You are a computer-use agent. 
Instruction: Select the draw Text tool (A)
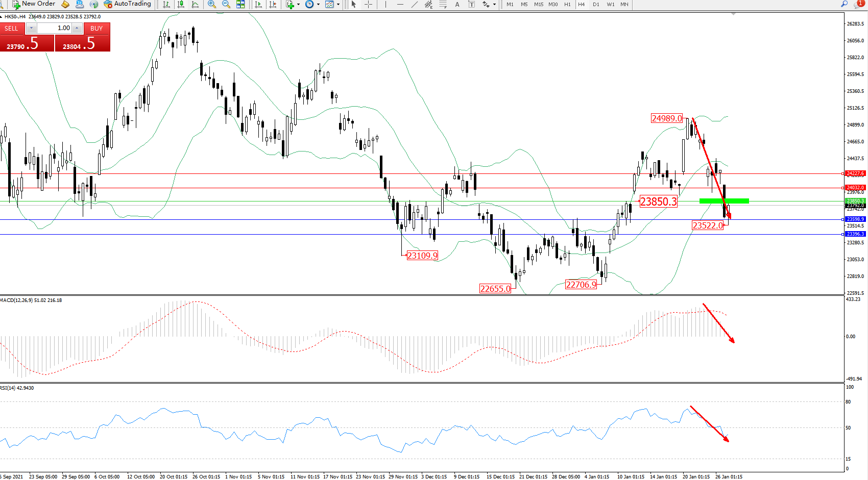pos(457,4)
